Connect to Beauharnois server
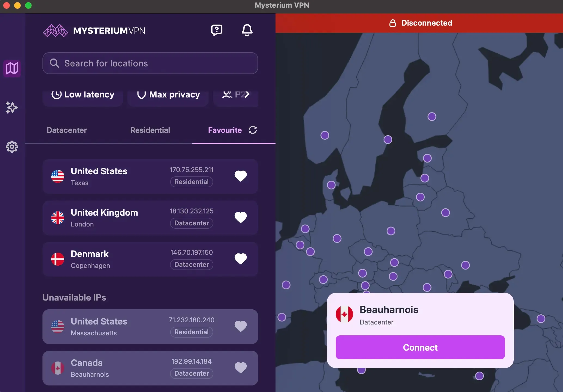Screen dimensions: 563x392 coord(420,347)
